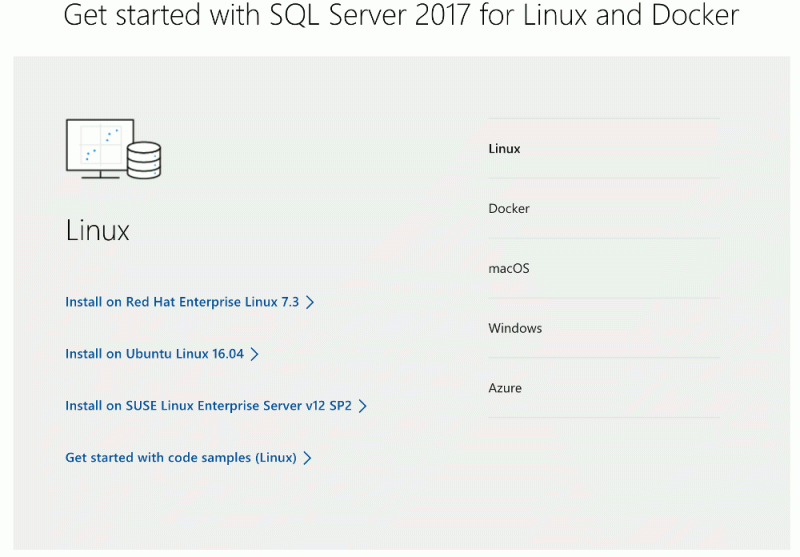Viewport: 800px width, 557px height.
Task: Select the Linux tab in platform list
Action: tap(505, 149)
